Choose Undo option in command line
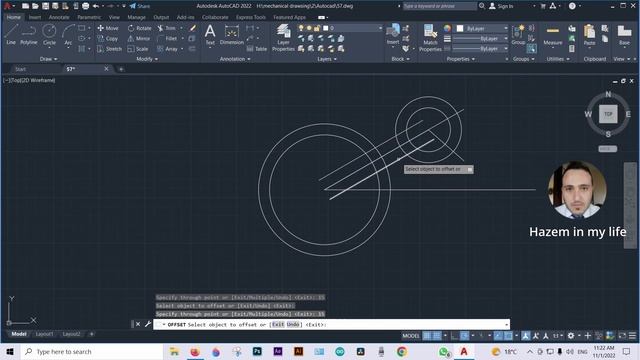This screenshot has width=640, height=360. click(293, 324)
